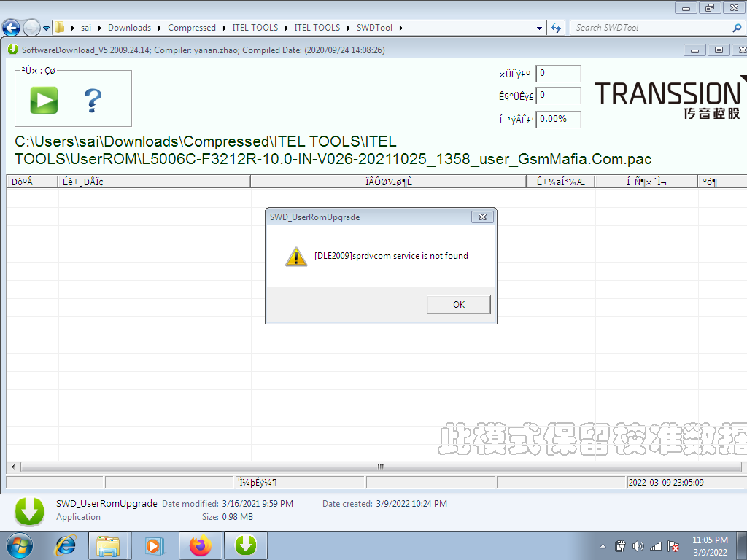Close the SWD_UserRomUpgrade error dialog
The image size is (747, 560).
[482, 217]
